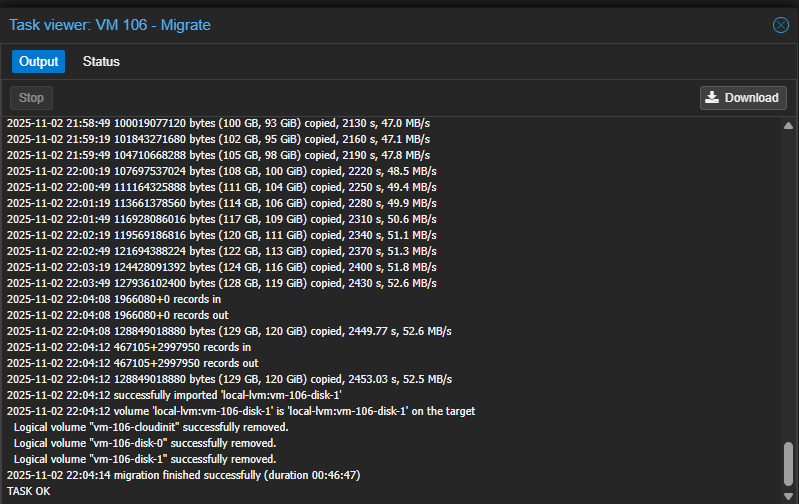
Task: Switch to the Status tab
Action: (101, 62)
